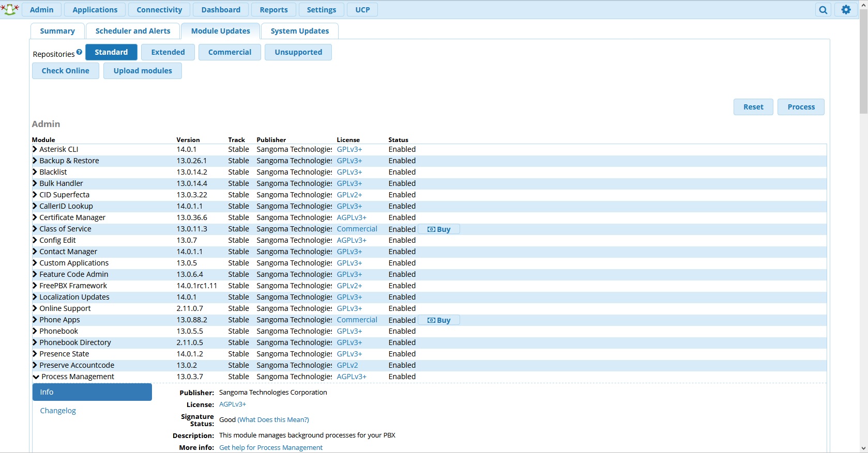Expand the Custom Applications module row
The image size is (868, 453).
pyautogui.click(x=35, y=263)
